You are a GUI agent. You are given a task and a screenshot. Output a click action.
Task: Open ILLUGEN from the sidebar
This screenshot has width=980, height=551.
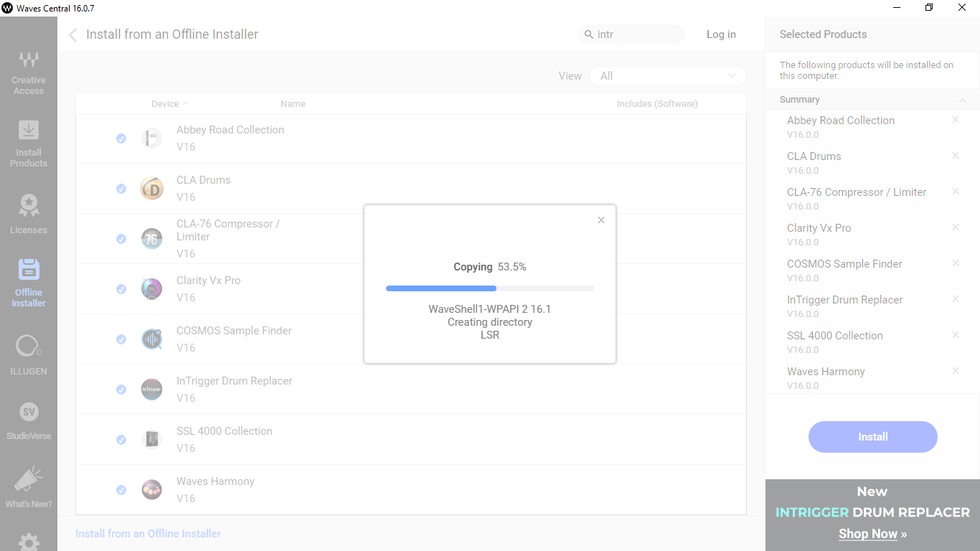coord(29,355)
